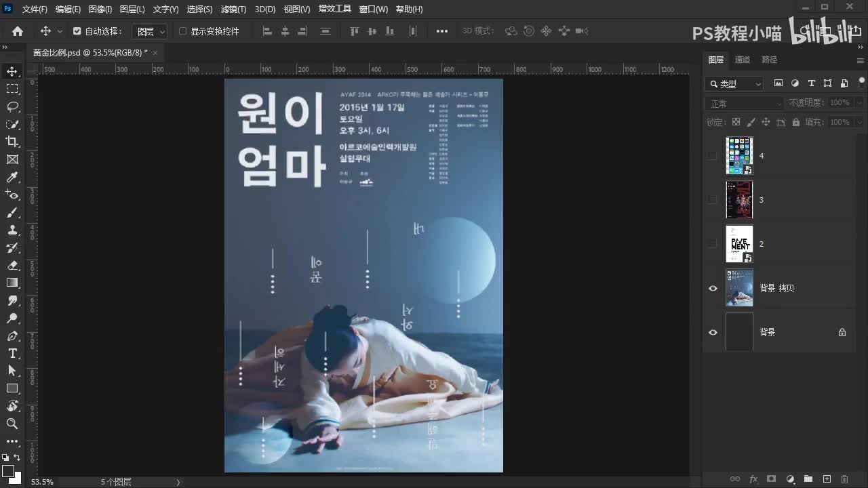The height and width of the screenshot is (488, 868).
Task: Select the Pen tool
Action: pos(12,335)
